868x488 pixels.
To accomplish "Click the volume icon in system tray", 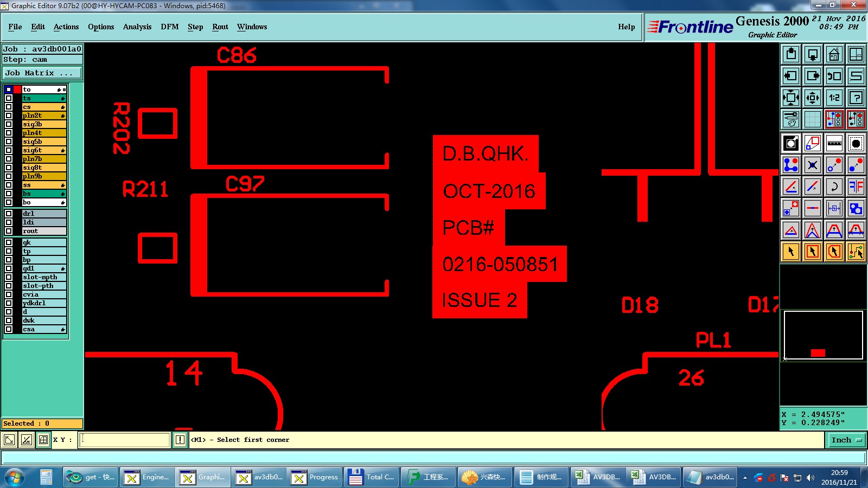I will 810,478.
